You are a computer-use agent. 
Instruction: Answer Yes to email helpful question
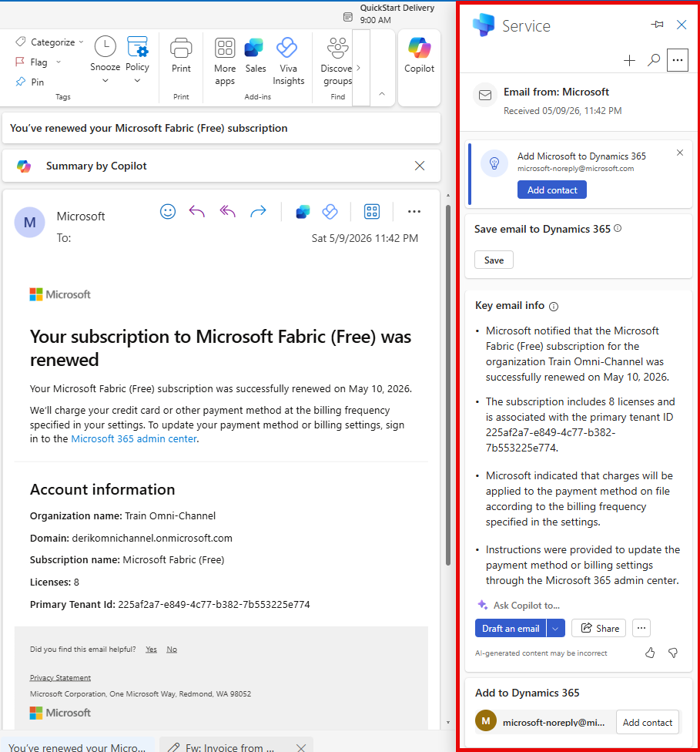coord(151,650)
